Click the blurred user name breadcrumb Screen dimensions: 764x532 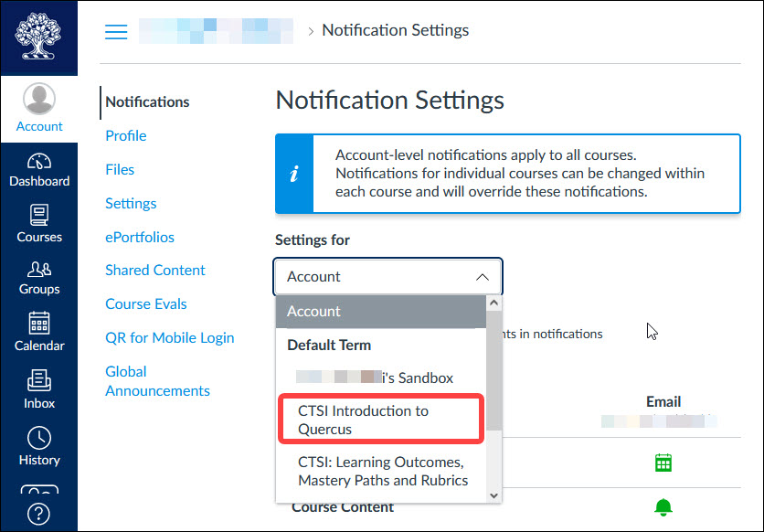pos(216,31)
